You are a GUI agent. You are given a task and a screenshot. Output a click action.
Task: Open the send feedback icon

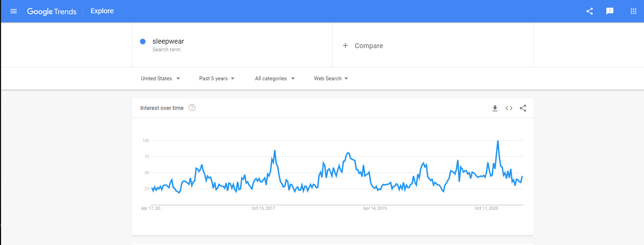click(x=610, y=11)
